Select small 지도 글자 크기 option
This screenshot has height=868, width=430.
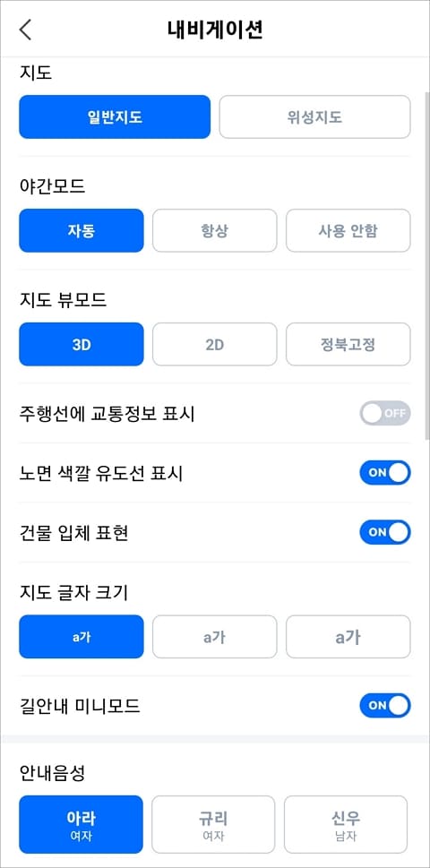[x=82, y=637]
